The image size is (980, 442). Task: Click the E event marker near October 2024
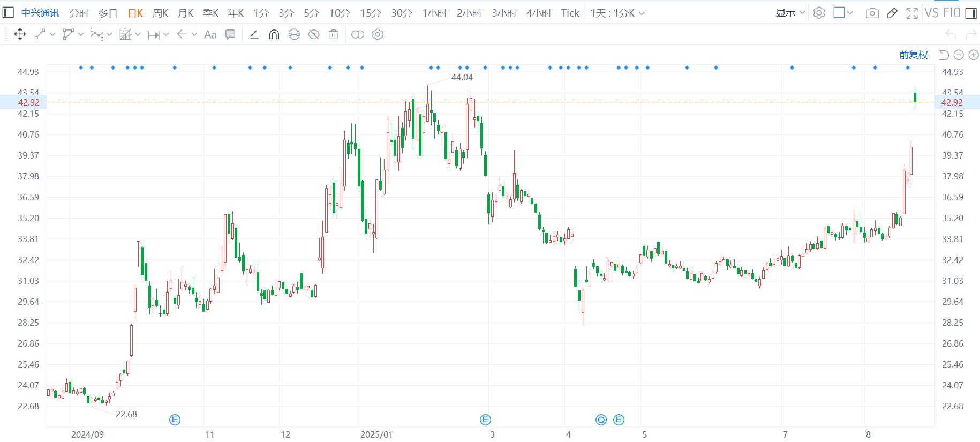coord(175,419)
